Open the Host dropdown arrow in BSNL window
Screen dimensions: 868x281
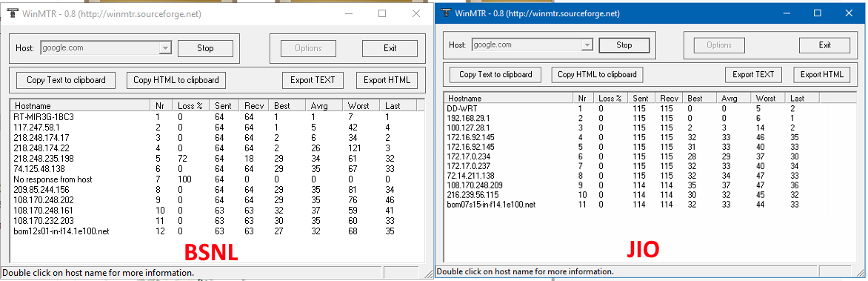pos(165,48)
